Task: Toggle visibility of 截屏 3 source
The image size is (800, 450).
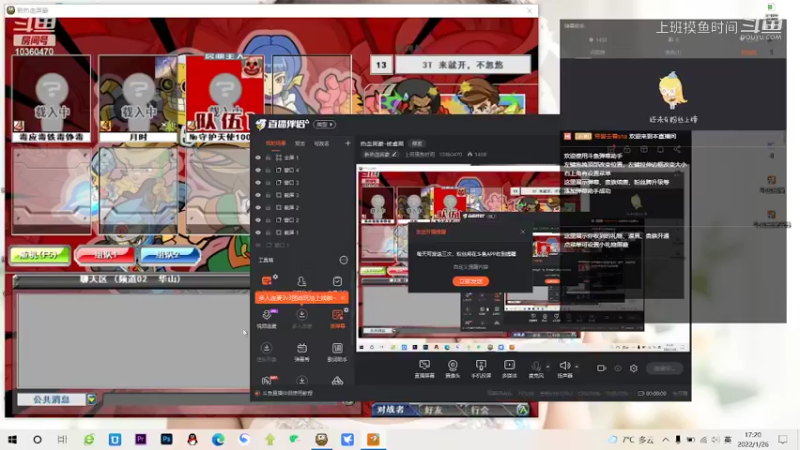Action: [258, 195]
